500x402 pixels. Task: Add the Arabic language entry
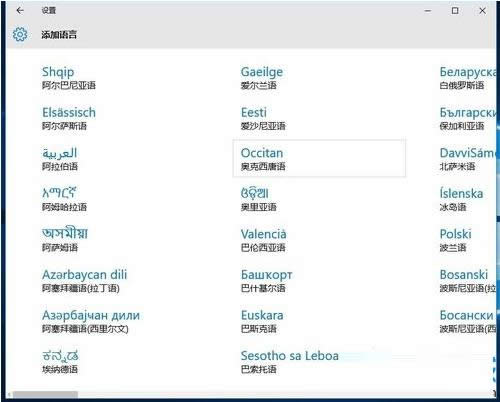[x=60, y=159]
